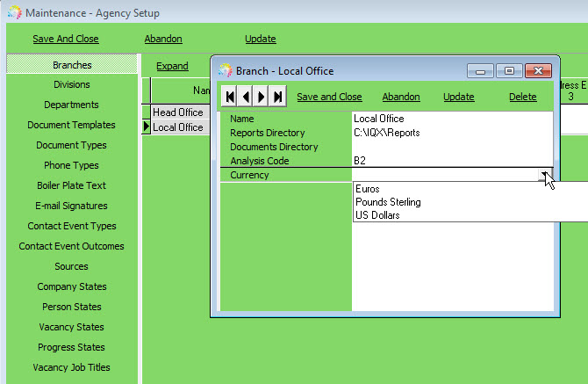Click the empty Documents Directory field
Image resolution: width=588 pixels, height=384 pixels.
click(452, 147)
